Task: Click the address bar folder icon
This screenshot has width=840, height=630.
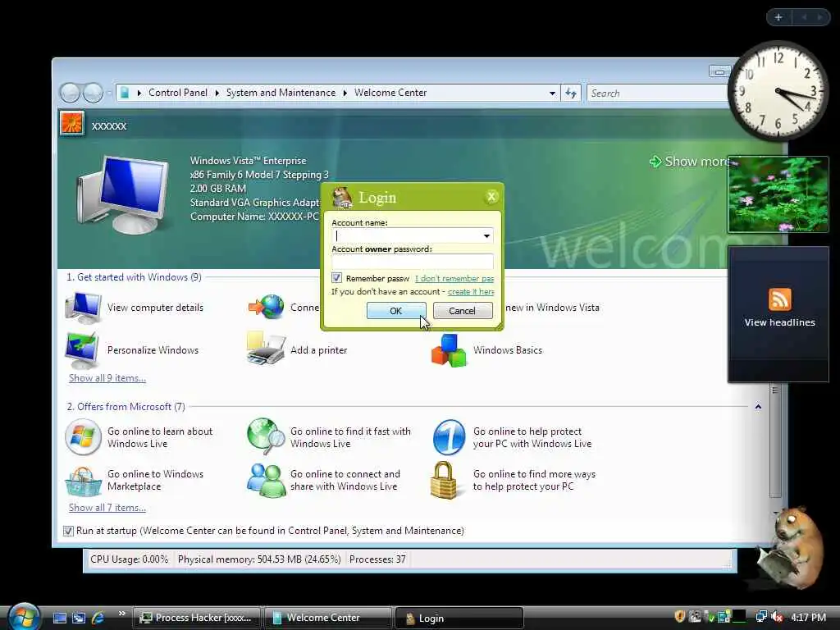Action: [125, 93]
